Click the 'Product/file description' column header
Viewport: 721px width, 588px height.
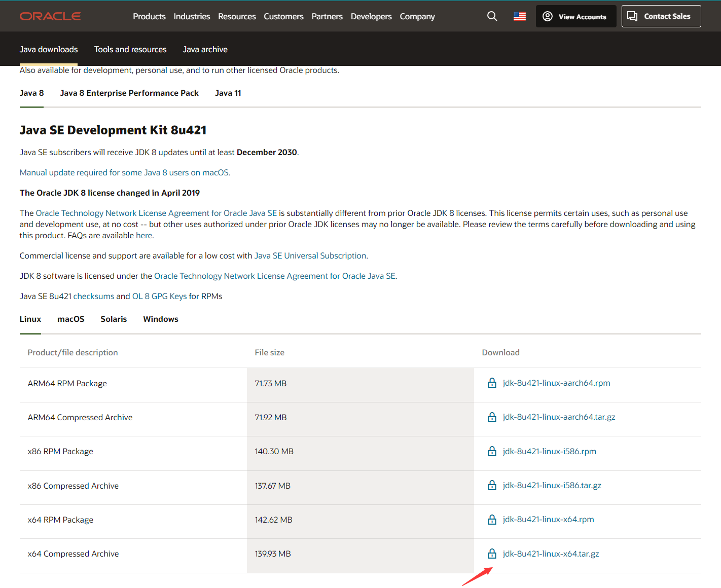[x=73, y=352]
